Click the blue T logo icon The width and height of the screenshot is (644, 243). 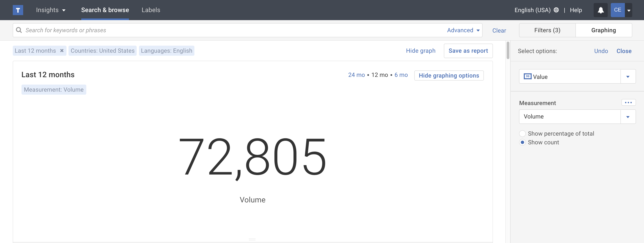(18, 10)
